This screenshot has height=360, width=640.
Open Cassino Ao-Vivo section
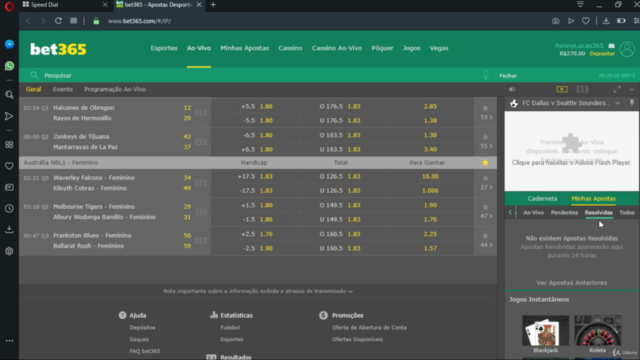337,48
